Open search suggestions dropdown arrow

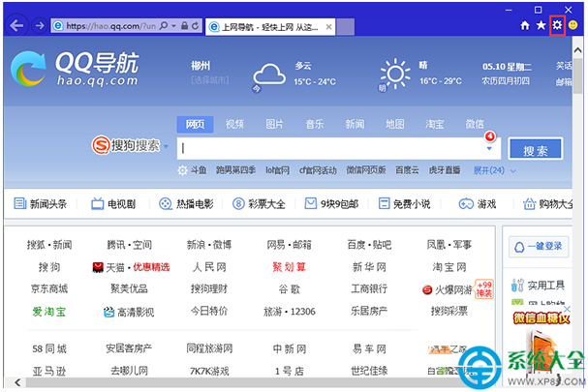point(489,149)
